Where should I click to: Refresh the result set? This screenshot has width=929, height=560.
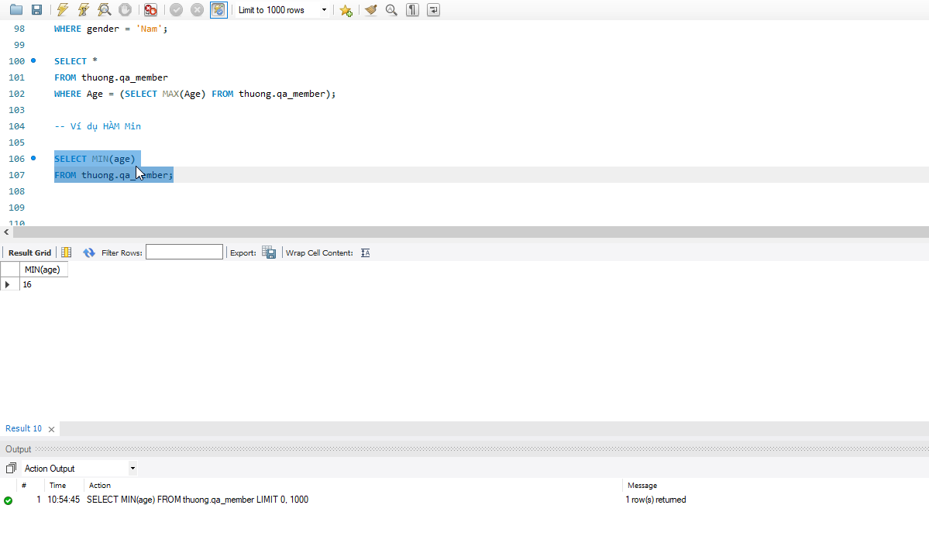pyautogui.click(x=89, y=253)
